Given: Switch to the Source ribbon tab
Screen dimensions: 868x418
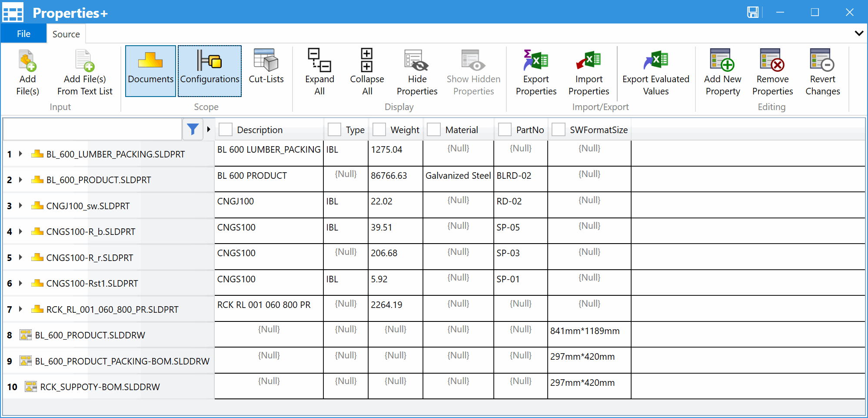Looking at the screenshot, I should pyautogui.click(x=66, y=34).
